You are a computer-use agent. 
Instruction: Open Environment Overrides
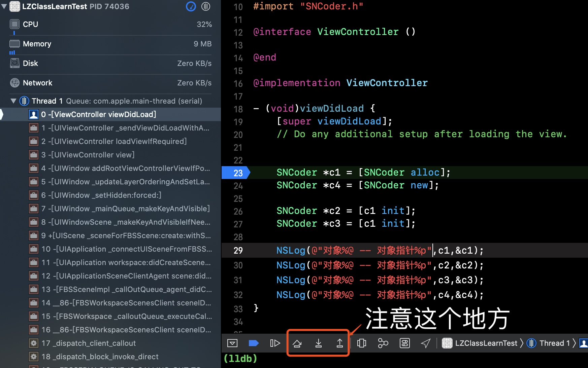coord(404,343)
